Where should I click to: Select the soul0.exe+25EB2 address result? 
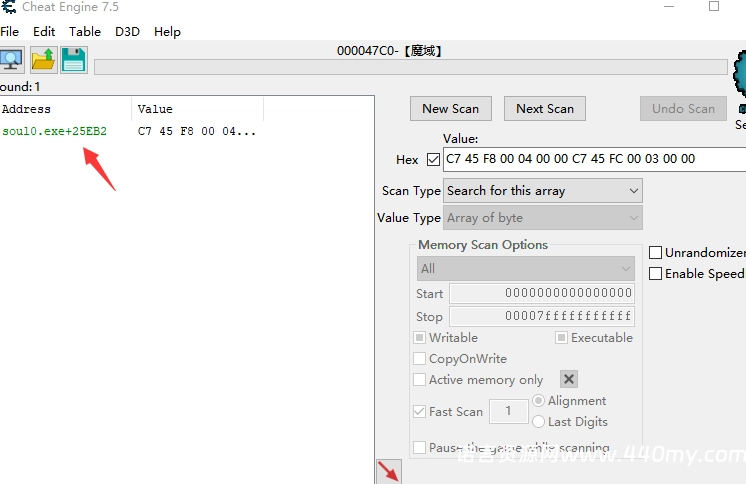coord(55,131)
